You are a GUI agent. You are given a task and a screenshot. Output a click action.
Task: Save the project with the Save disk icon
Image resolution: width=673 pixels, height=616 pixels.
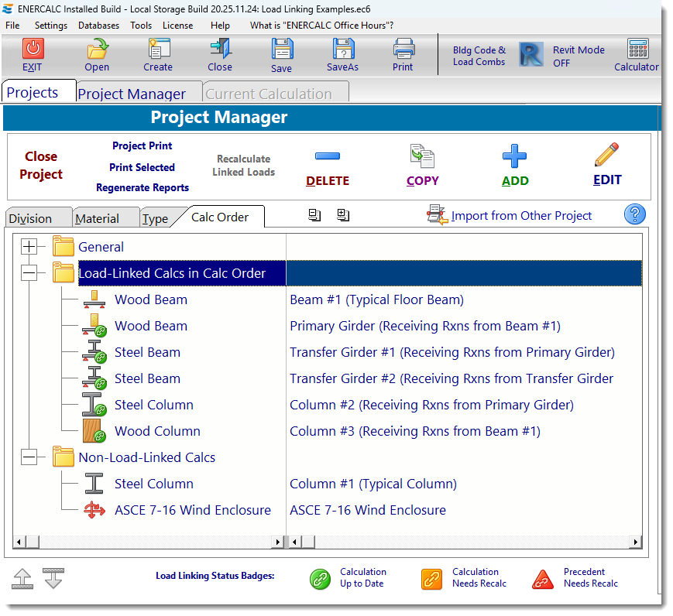pyautogui.click(x=282, y=49)
